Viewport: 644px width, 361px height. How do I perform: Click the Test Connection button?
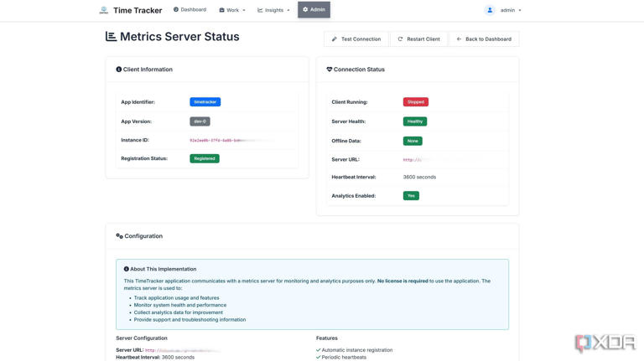coord(356,39)
